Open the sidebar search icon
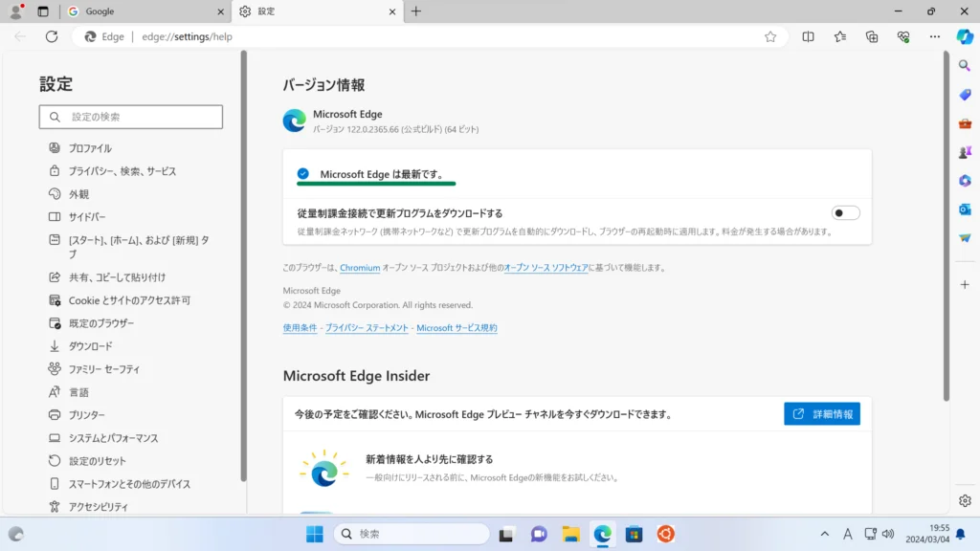This screenshot has height=551, width=980. tap(965, 66)
